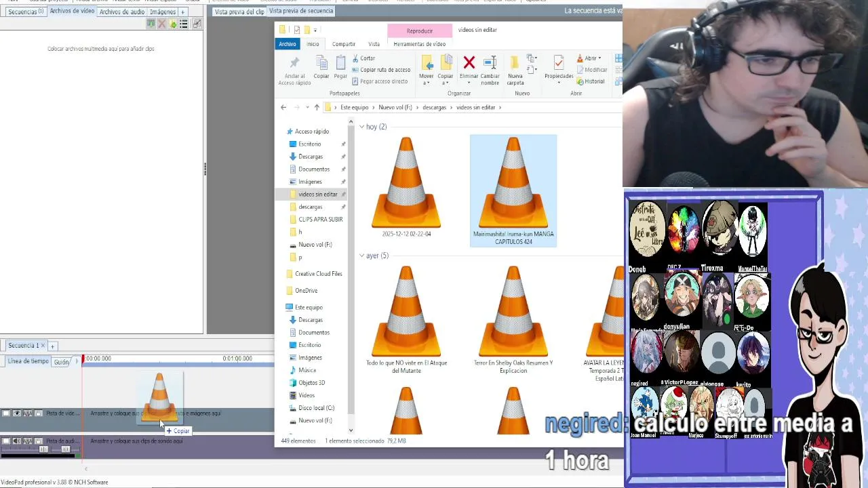Open the Compartir ribbon tab

(x=344, y=44)
